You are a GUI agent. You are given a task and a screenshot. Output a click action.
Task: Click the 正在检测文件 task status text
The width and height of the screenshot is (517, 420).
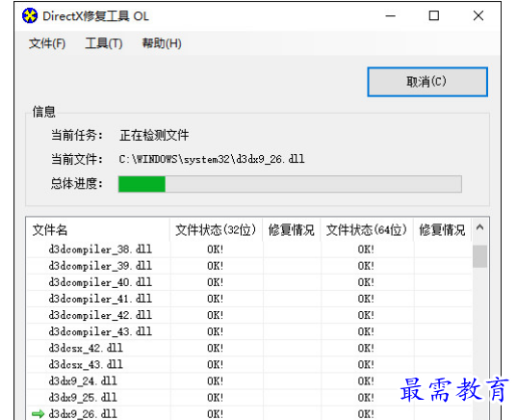pos(154,135)
